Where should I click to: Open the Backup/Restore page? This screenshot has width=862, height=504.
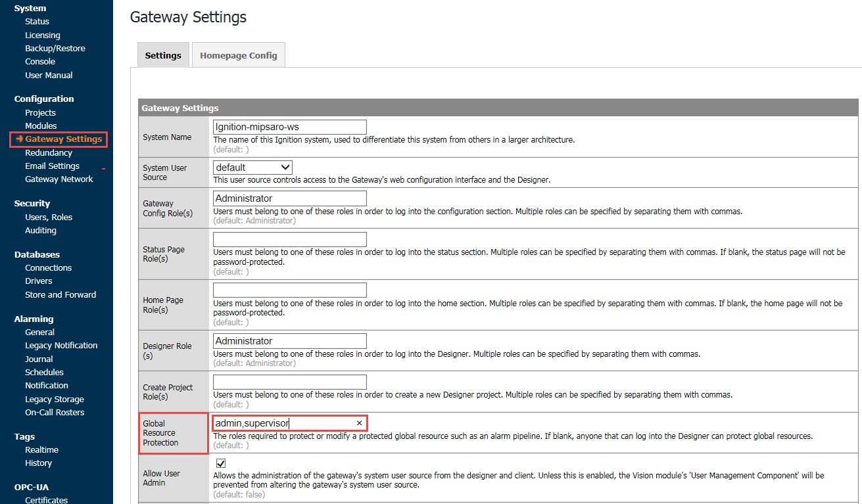[55, 48]
